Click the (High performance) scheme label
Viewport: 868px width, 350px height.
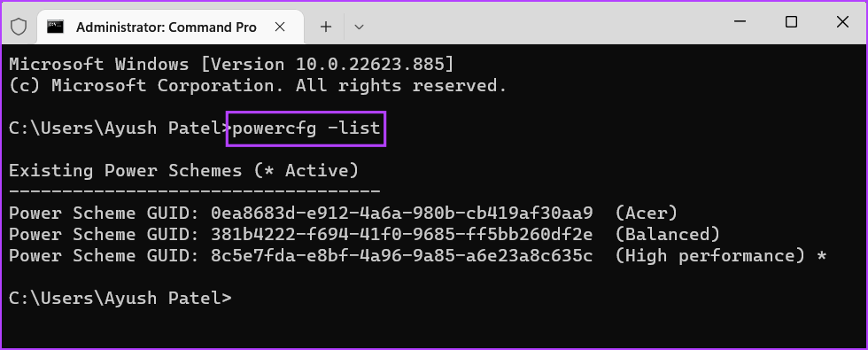(714, 256)
